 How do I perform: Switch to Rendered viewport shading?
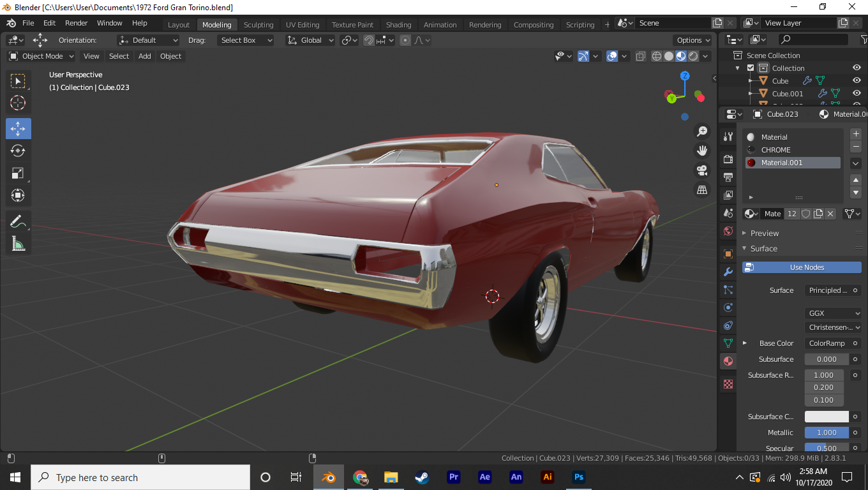693,56
